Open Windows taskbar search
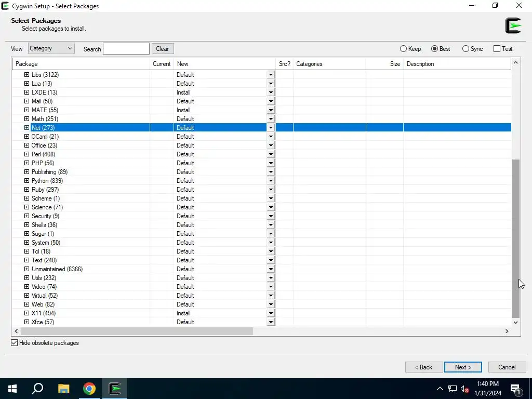 pyautogui.click(x=37, y=389)
